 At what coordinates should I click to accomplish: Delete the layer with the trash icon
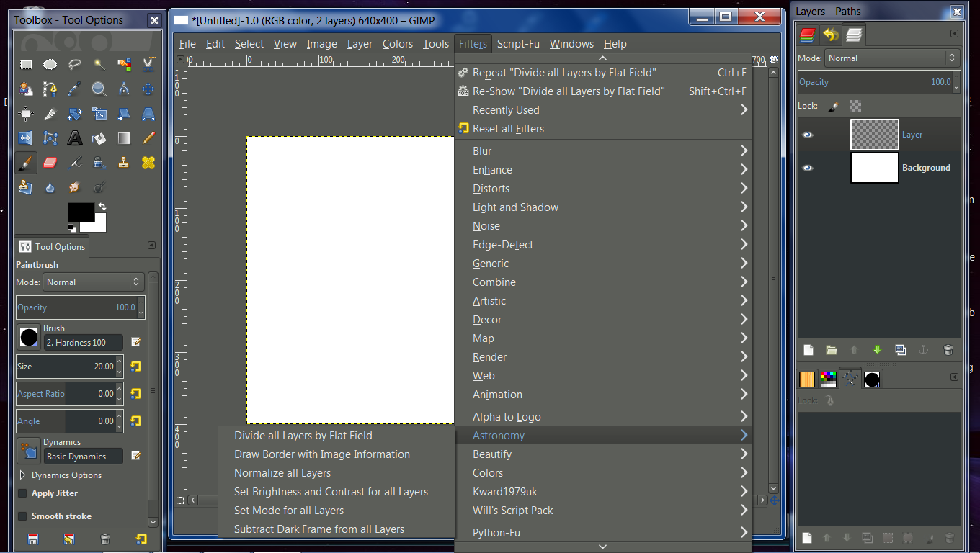948,350
